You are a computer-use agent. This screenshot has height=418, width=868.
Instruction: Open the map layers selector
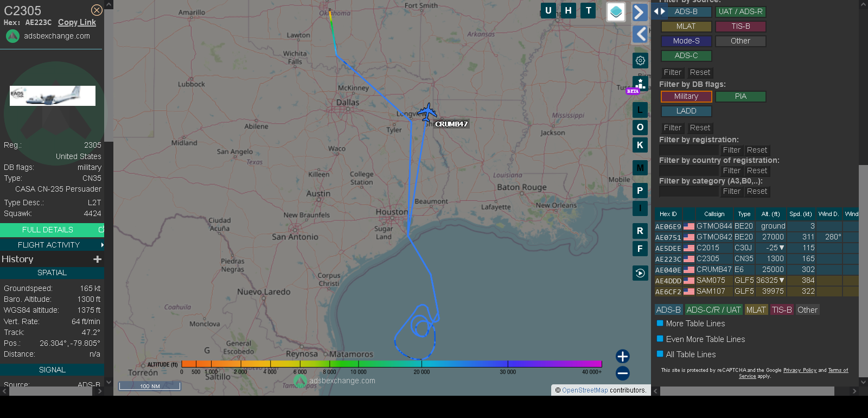616,12
